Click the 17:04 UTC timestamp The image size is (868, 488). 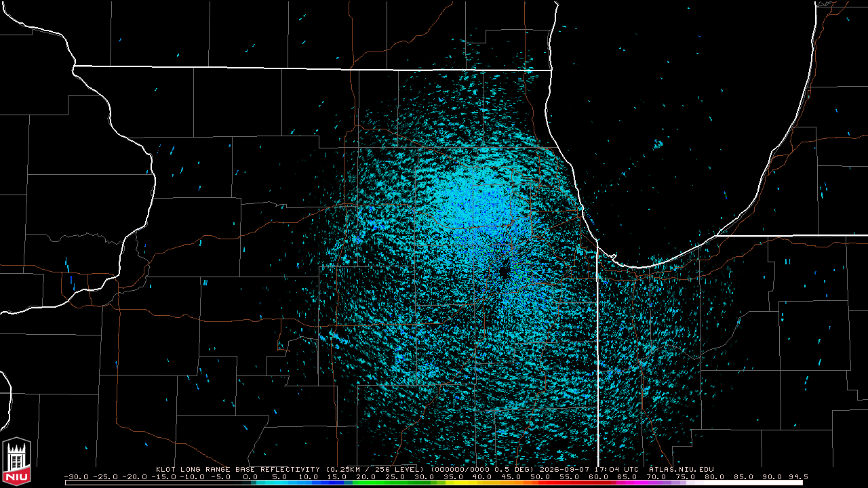click(x=618, y=469)
